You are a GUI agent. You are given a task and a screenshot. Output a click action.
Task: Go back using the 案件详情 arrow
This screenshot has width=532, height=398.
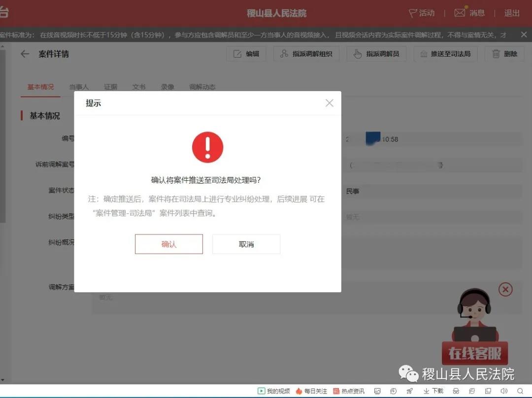(25, 54)
